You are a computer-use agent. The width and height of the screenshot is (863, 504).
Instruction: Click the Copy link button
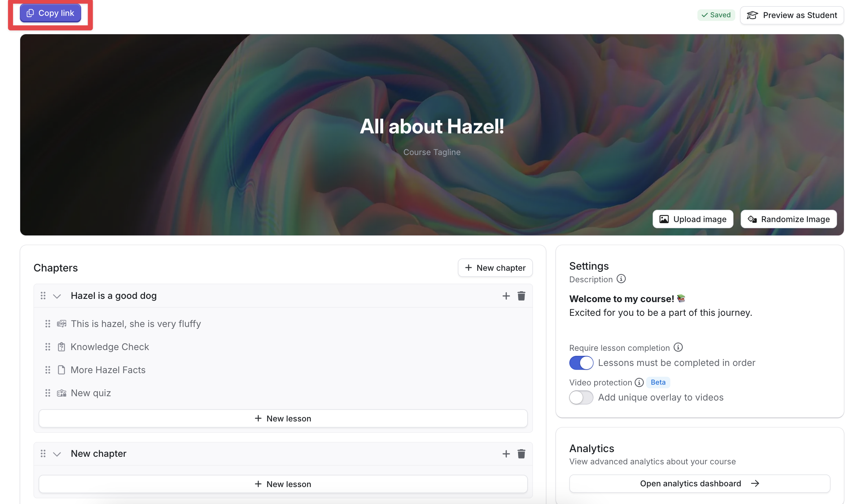tap(51, 13)
